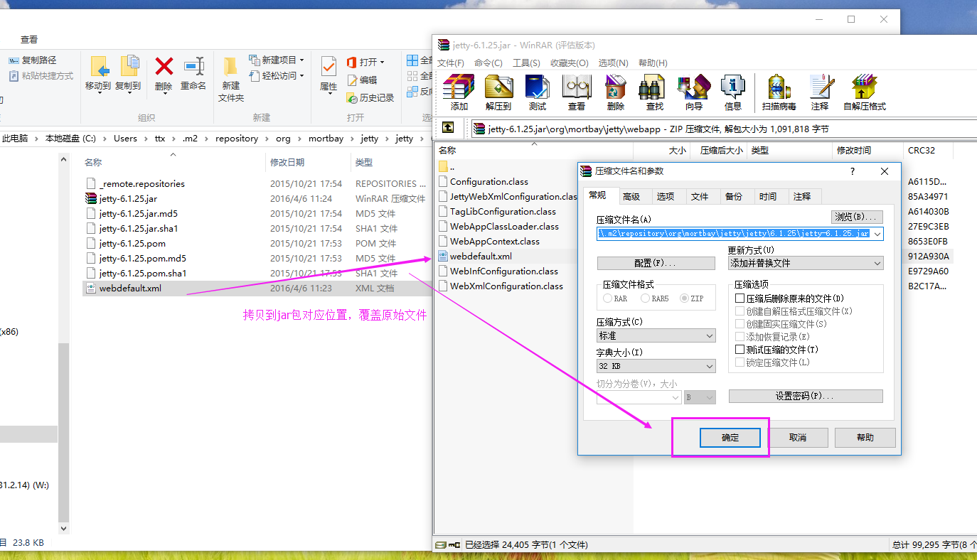Image resolution: width=977 pixels, height=560 pixels.
Task: Switch to the Advanced (高级) dialog tab
Action: click(x=631, y=196)
